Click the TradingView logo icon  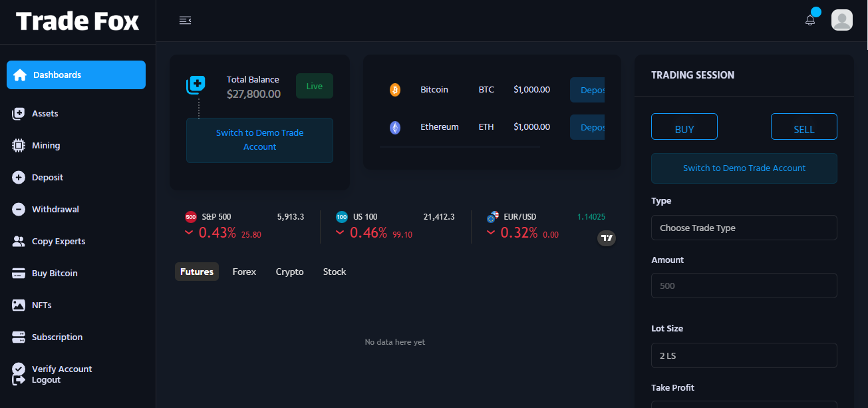606,238
